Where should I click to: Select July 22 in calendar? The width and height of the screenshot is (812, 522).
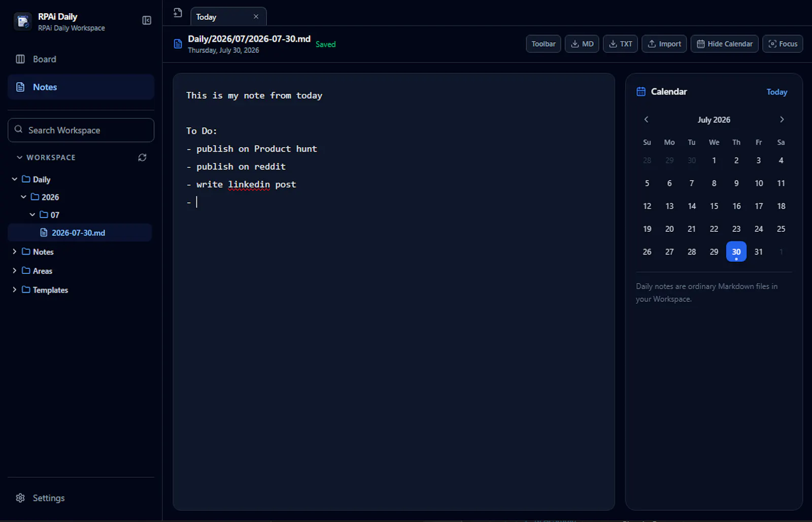point(714,229)
